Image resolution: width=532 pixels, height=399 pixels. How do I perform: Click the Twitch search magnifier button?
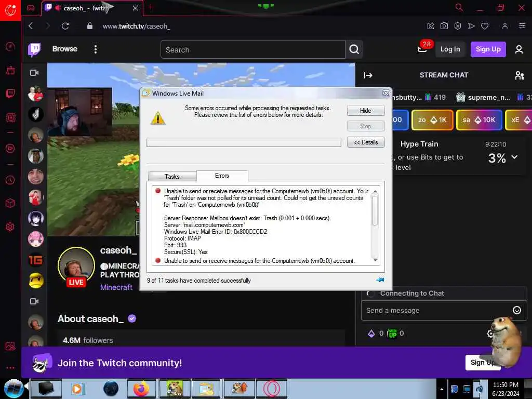click(x=354, y=49)
